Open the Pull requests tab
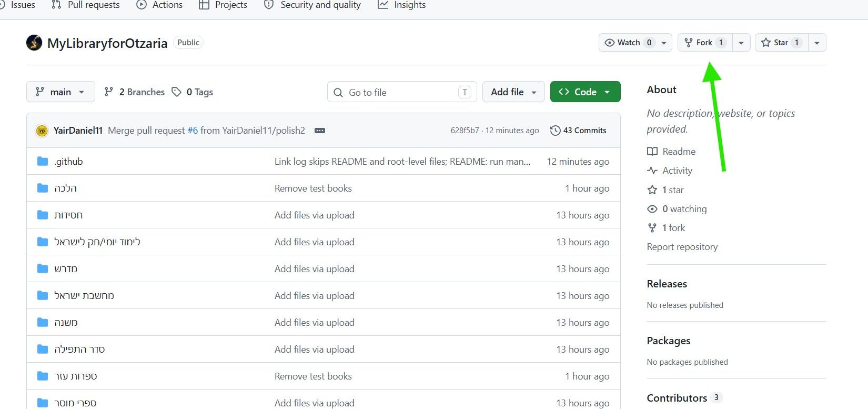 85,5
